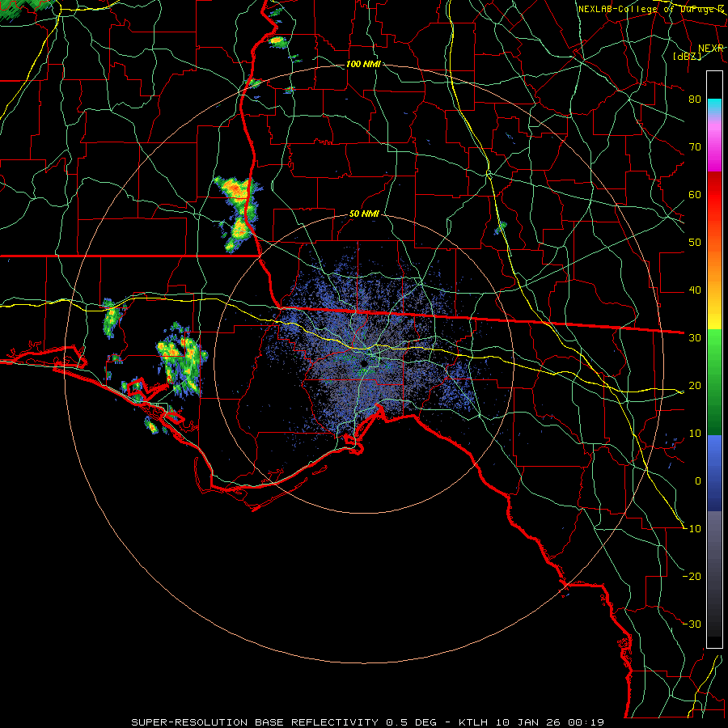This screenshot has width=728, height=728.
Task: Click the 40 value on the color scale
Action: point(695,290)
